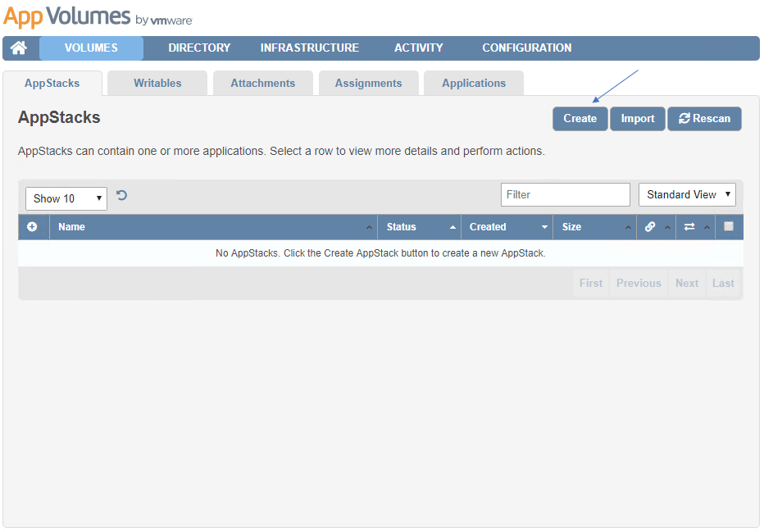Open the DIRECTORY menu
The image size is (764, 532).
pos(199,48)
